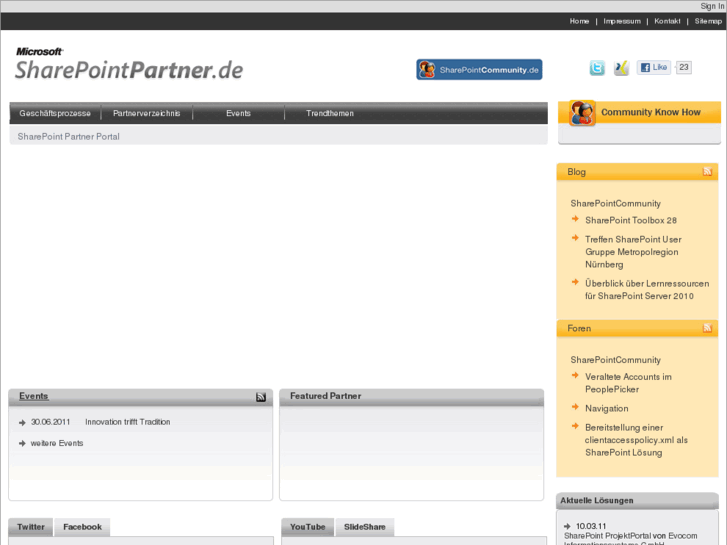Open the SharePointCommunity.de banner

(479, 70)
